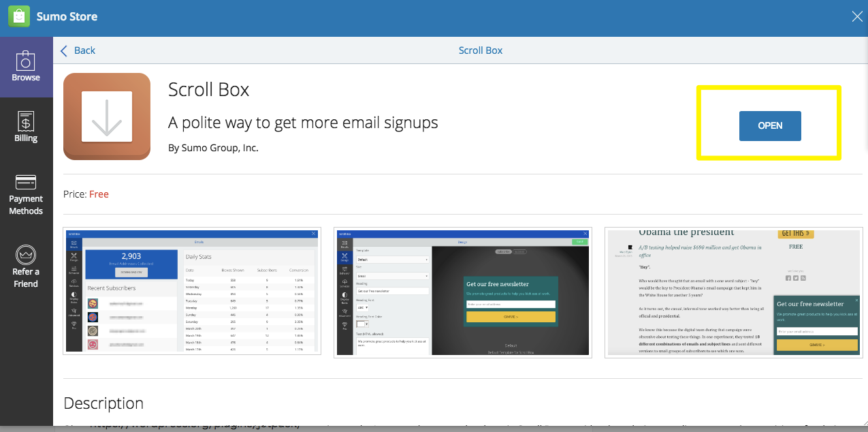View the Obama article newsletter popup screenshot
This screenshot has height=432, width=868.
tap(734, 292)
